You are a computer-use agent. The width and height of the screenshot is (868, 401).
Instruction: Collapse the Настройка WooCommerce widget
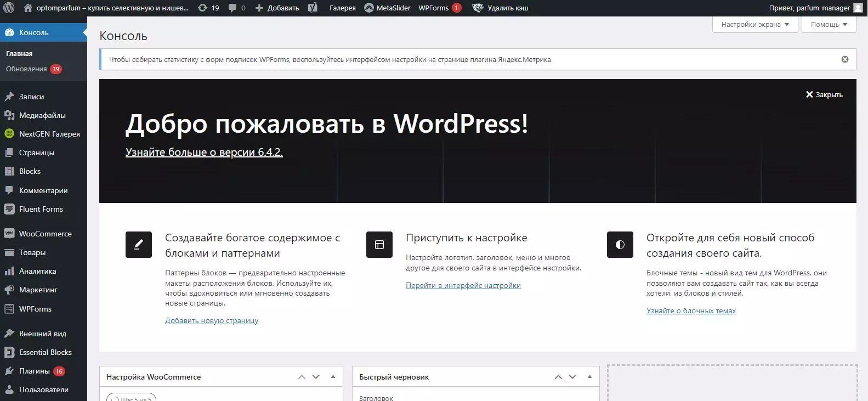point(333,377)
